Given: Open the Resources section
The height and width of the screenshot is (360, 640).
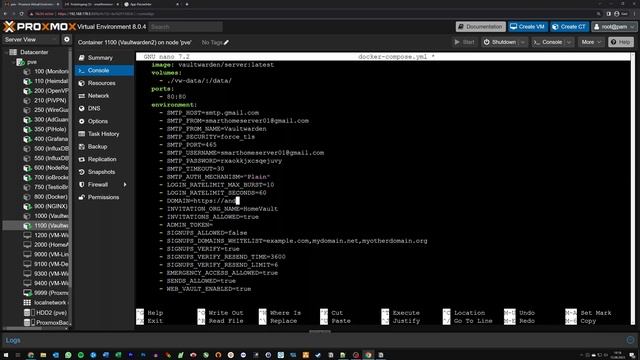Looking at the screenshot, I should (101, 83).
